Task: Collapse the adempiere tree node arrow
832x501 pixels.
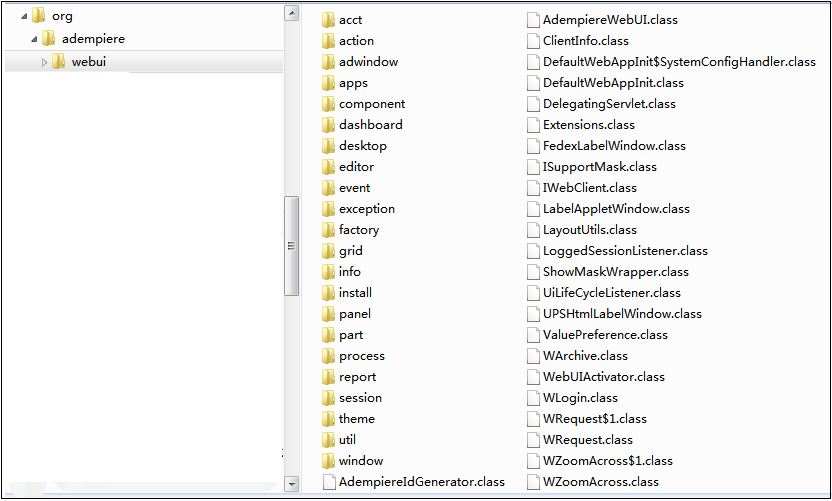Action: click(x=34, y=39)
